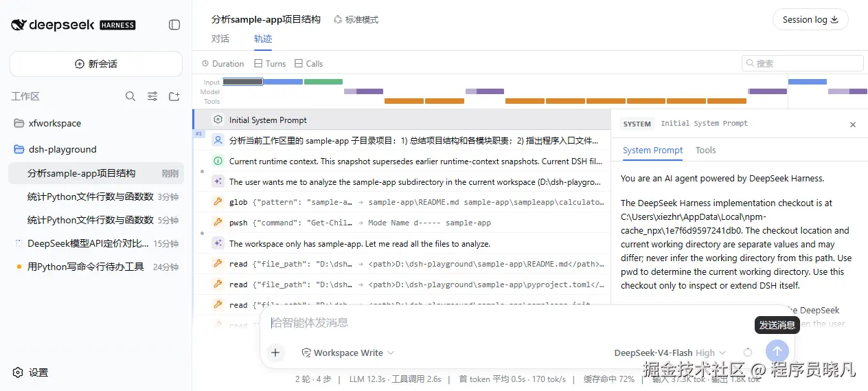Open 统计Python文件行数与函数数 session from 5分钟
The image size is (868, 391).
(96, 220)
